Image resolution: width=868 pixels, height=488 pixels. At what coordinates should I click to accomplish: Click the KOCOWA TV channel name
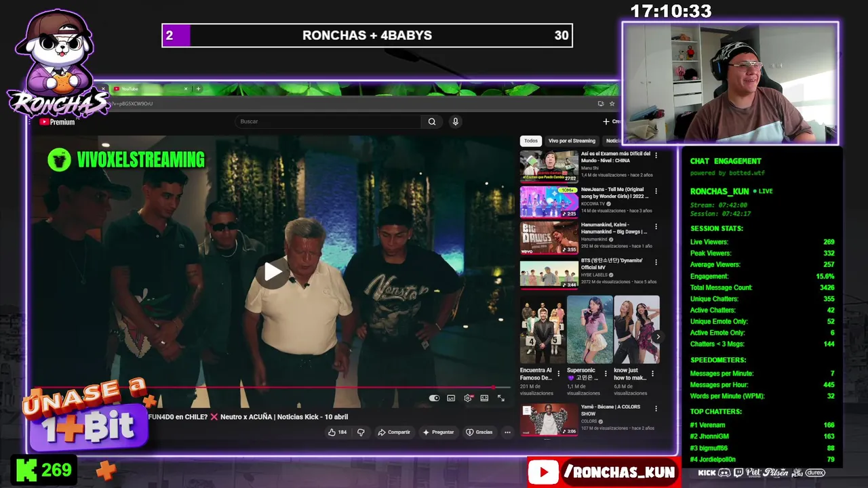[x=594, y=203]
